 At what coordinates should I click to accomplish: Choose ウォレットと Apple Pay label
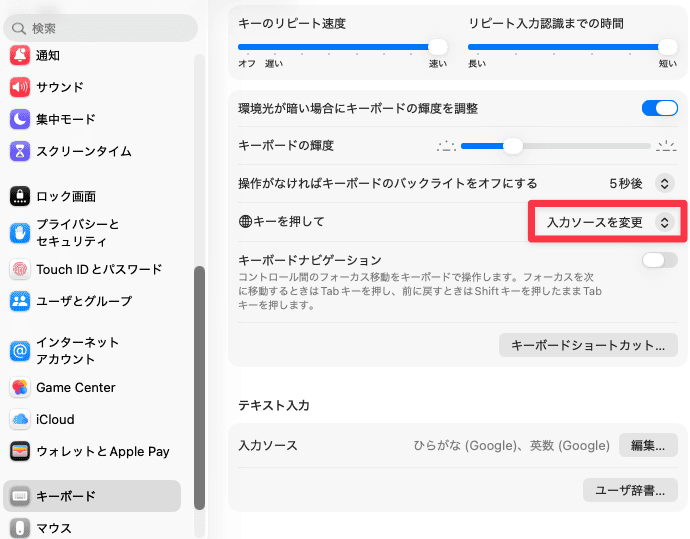coord(103,451)
